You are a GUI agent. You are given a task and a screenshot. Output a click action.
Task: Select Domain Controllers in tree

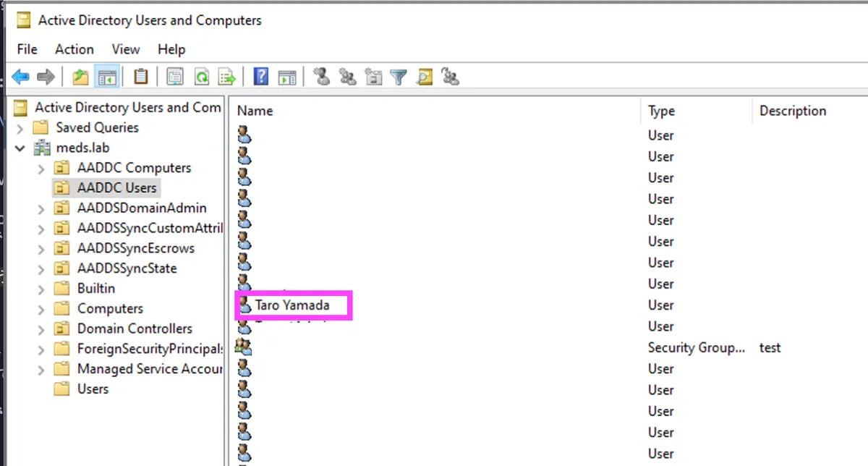coord(135,329)
